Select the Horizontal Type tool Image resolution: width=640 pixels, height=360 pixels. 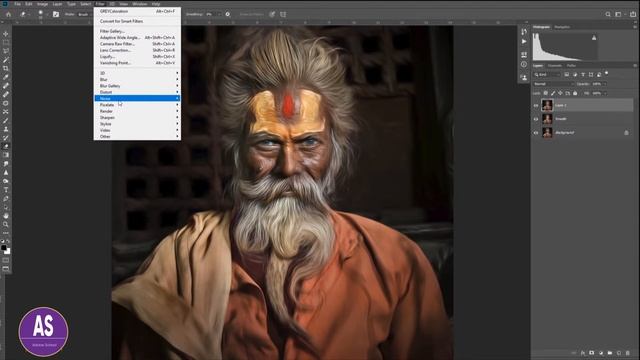coord(6,190)
